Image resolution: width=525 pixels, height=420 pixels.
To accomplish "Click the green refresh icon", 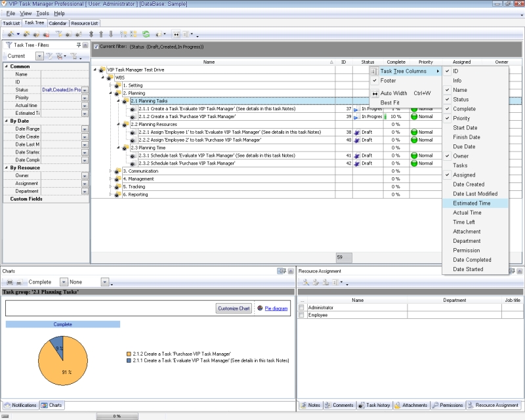I will (146, 34).
